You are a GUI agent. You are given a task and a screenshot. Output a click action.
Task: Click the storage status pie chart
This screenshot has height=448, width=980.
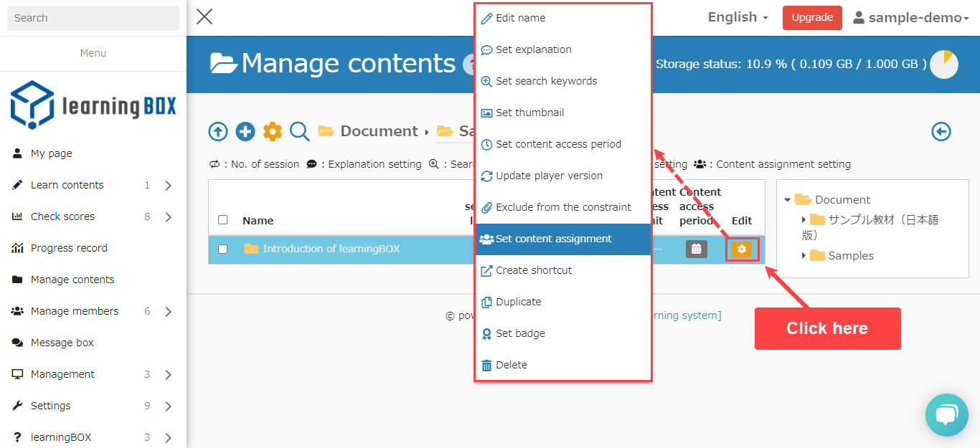pos(943,65)
